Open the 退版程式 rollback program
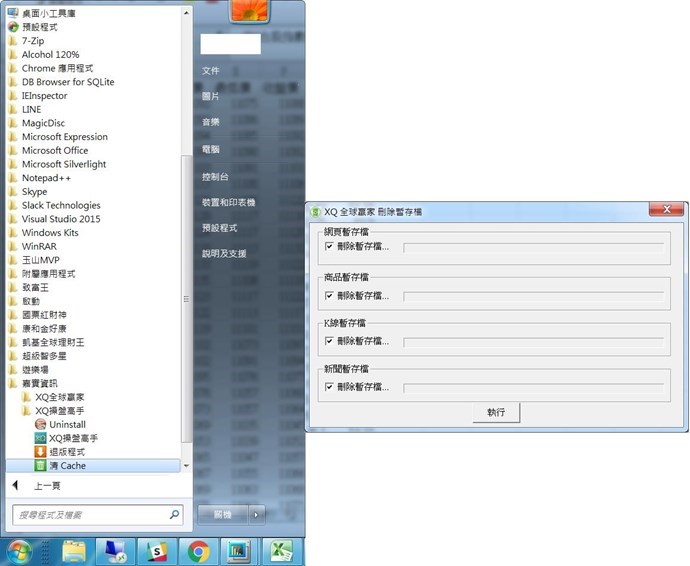The height and width of the screenshot is (566, 690). coord(41,452)
